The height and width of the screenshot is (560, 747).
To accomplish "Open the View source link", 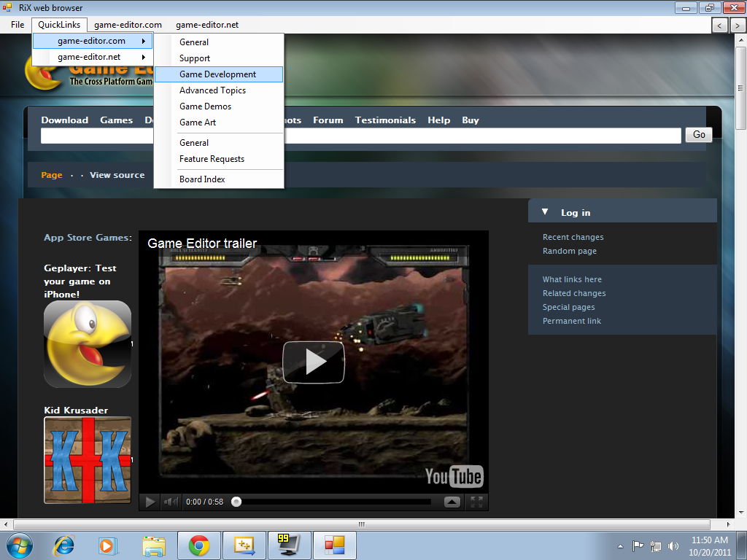I will pyautogui.click(x=117, y=175).
